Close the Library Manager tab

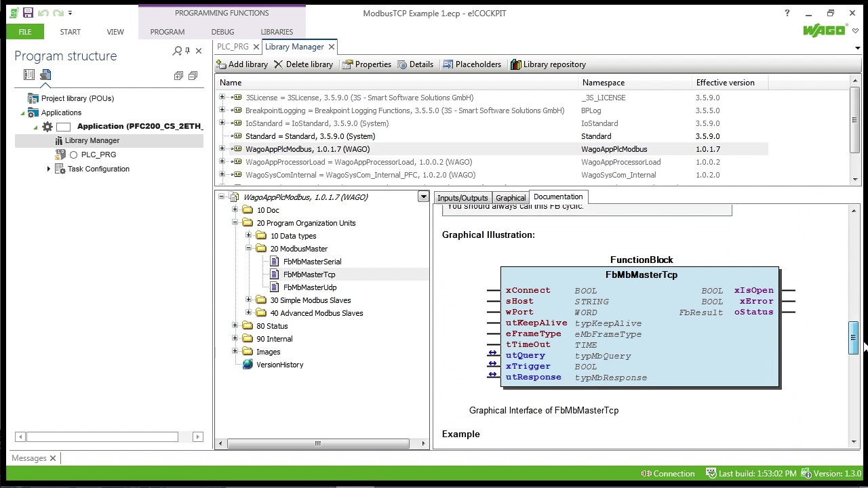(331, 47)
